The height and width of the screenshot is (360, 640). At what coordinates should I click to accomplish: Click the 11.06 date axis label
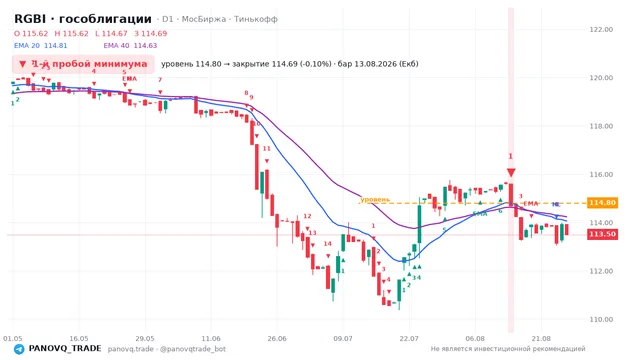click(211, 338)
